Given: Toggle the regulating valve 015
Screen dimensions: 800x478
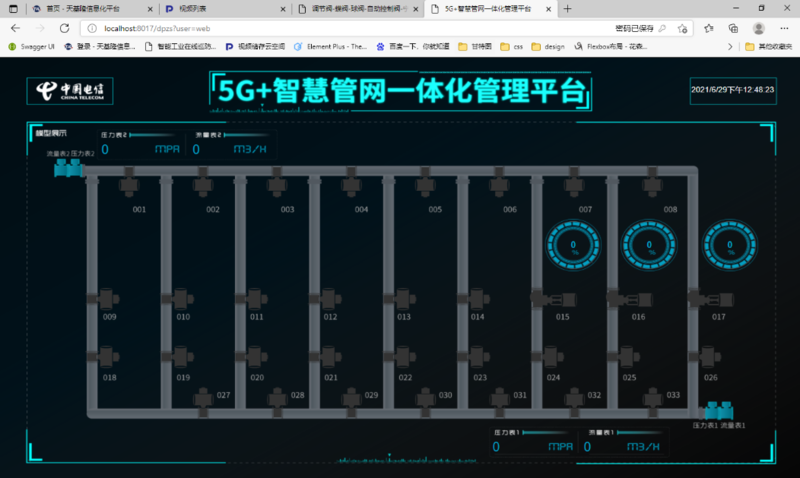Looking at the screenshot, I should pos(564,298).
